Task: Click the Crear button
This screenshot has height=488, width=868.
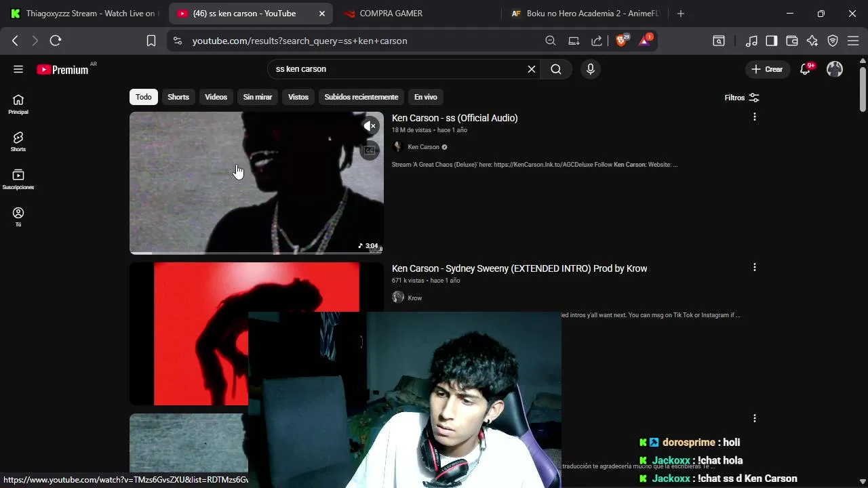Action: click(x=767, y=69)
